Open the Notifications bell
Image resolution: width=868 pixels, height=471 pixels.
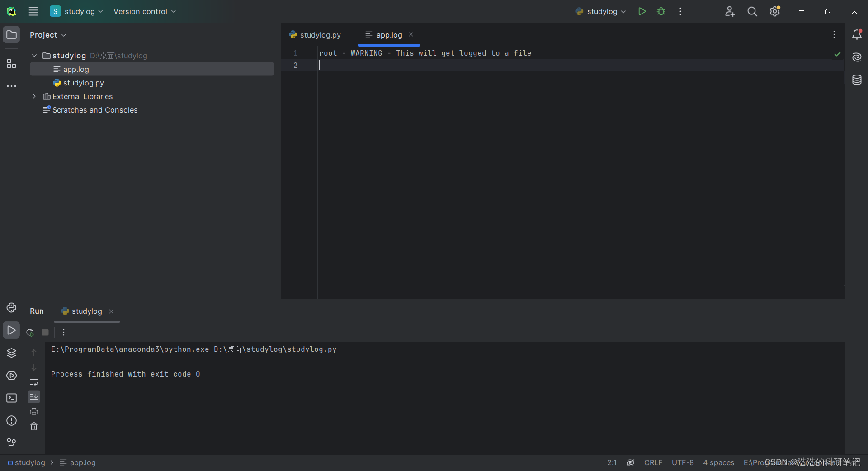pyautogui.click(x=857, y=34)
